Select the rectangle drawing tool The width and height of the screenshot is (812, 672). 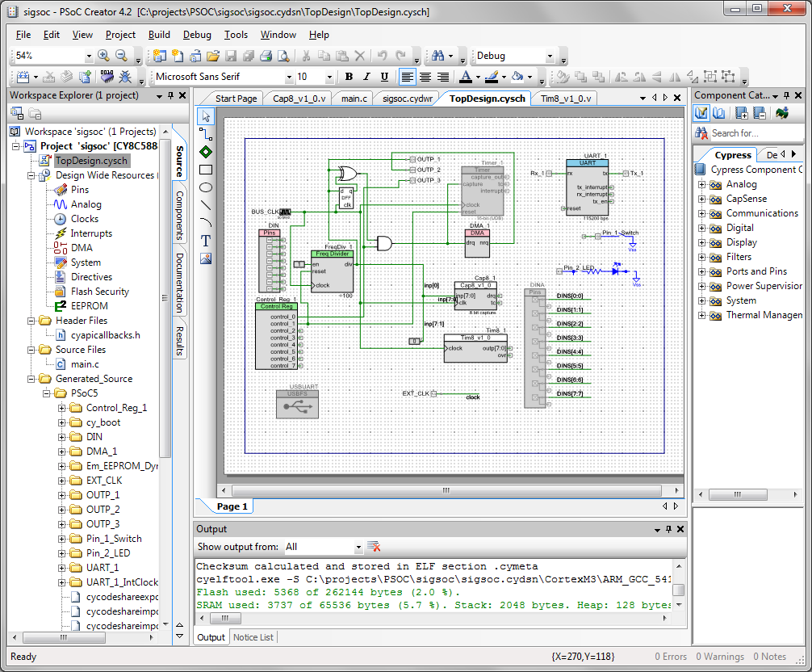pyautogui.click(x=206, y=170)
